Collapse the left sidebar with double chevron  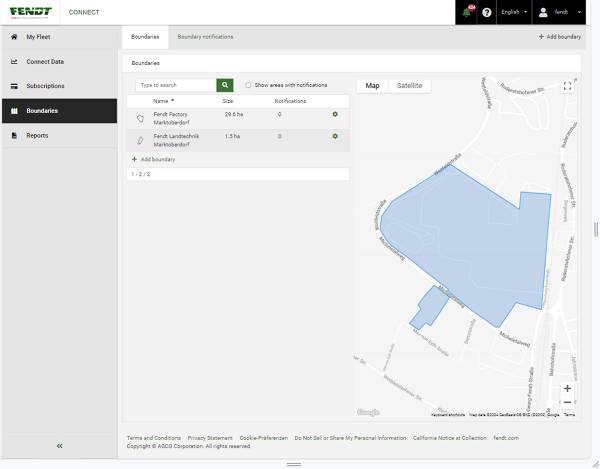[x=59, y=445]
